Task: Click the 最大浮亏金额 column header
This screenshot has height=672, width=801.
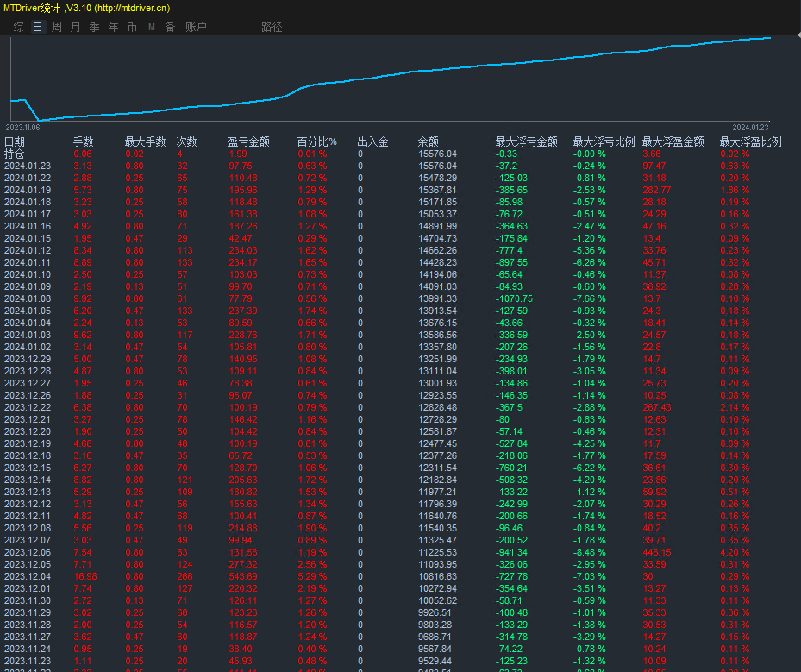Action: [x=526, y=141]
